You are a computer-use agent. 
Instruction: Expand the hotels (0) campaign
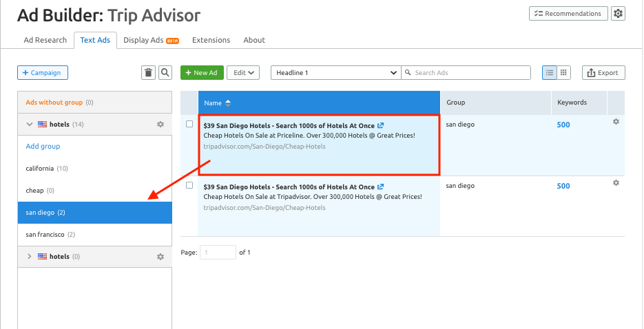pos(29,257)
